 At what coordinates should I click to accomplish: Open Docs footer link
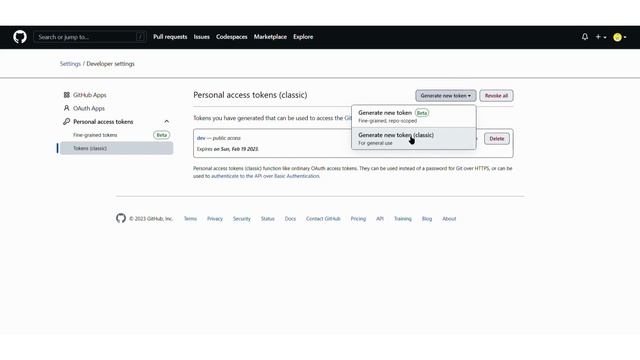290,219
